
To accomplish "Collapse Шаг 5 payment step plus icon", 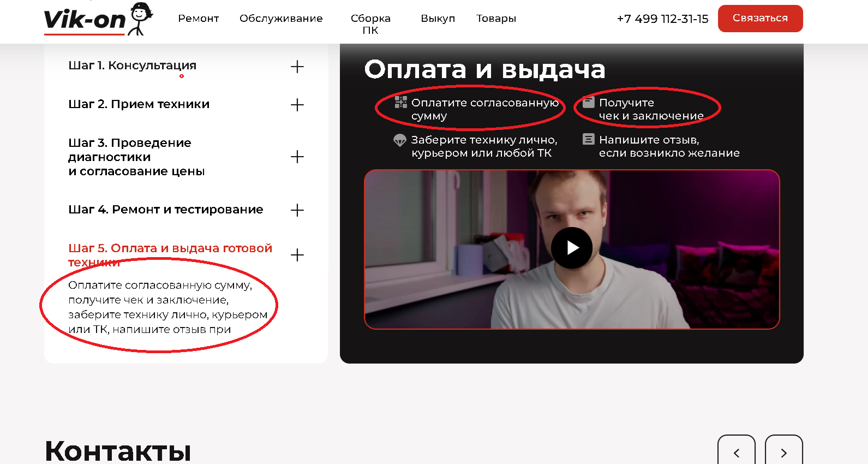I will point(297,255).
